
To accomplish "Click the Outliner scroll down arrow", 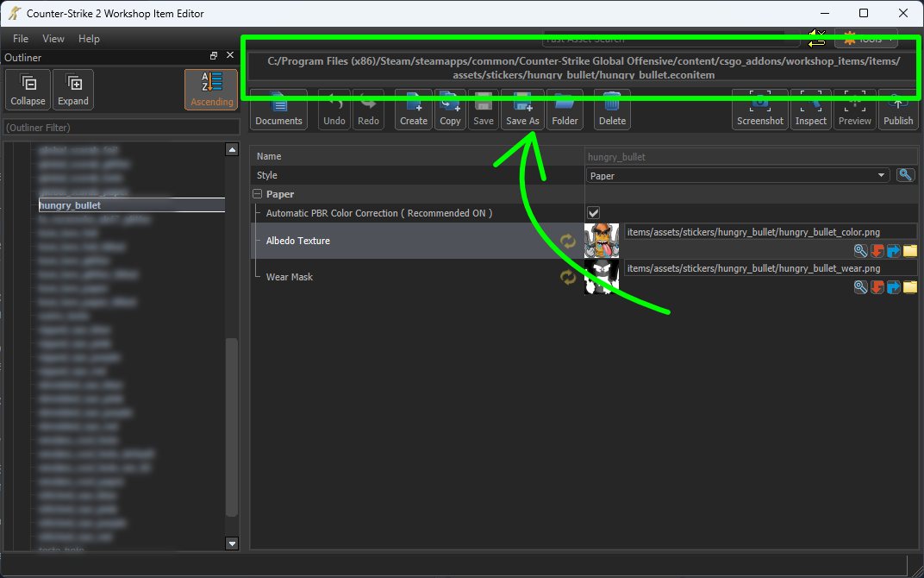I will pos(232,543).
